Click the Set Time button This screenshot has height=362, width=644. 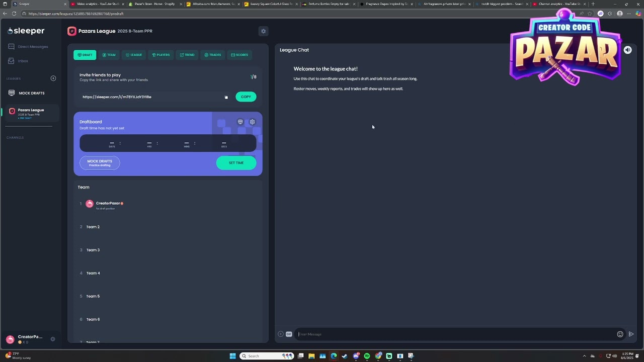236,163
